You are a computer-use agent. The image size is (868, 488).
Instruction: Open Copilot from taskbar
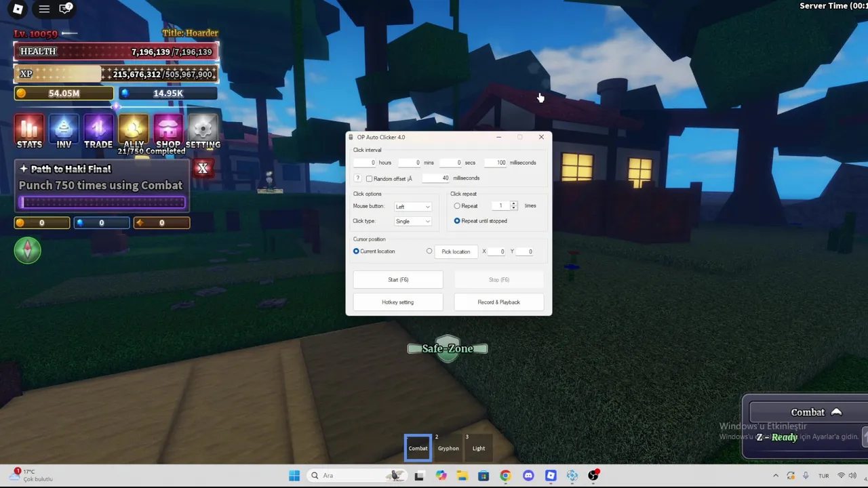point(441,476)
